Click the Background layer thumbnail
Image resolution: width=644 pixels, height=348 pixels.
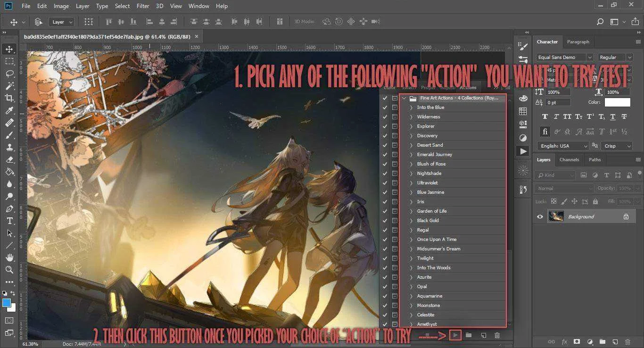(556, 216)
